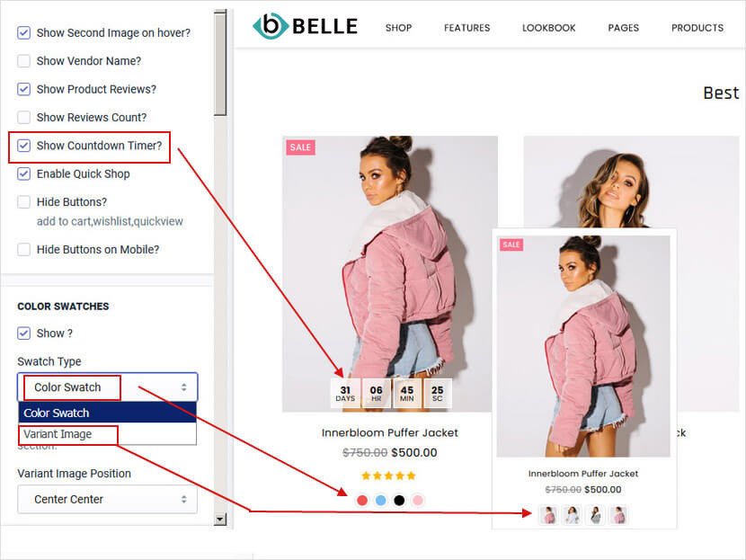Select the first variant image swatch thumbnail
The width and height of the screenshot is (746, 560).
tap(548, 515)
